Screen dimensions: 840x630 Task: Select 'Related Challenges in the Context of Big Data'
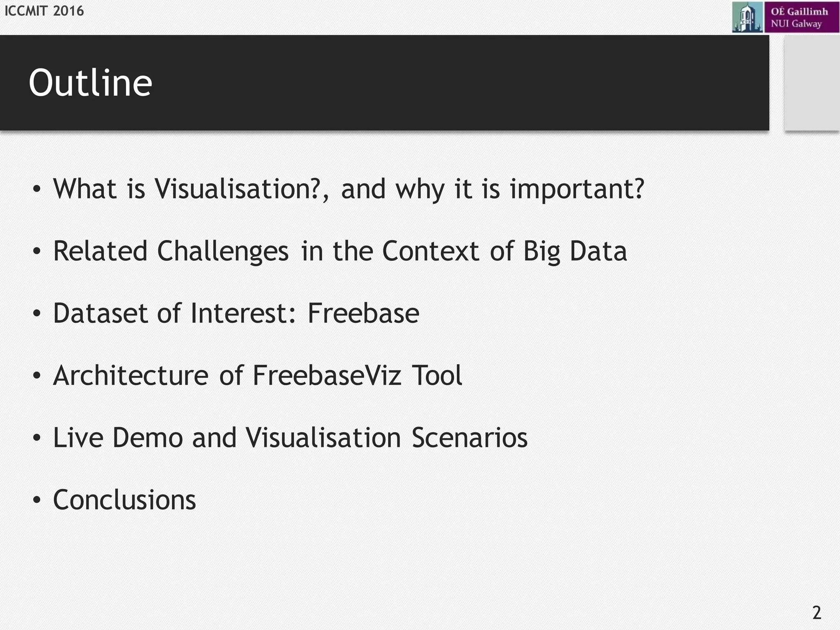click(x=340, y=251)
